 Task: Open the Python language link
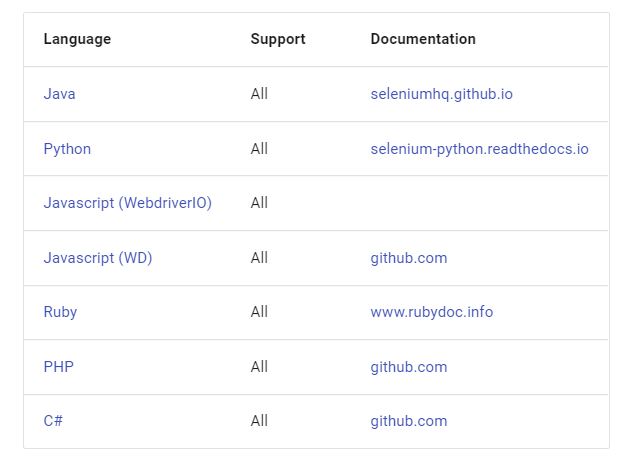(x=67, y=149)
